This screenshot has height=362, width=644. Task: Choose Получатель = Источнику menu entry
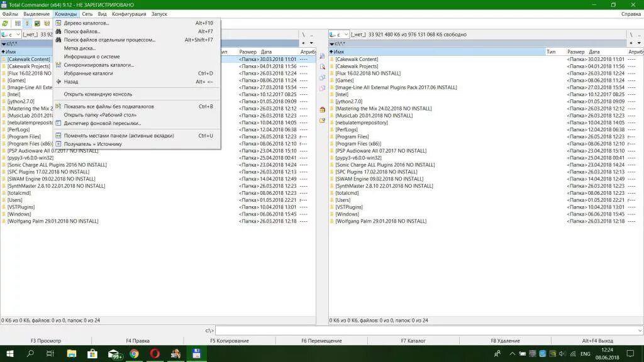click(136, 144)
